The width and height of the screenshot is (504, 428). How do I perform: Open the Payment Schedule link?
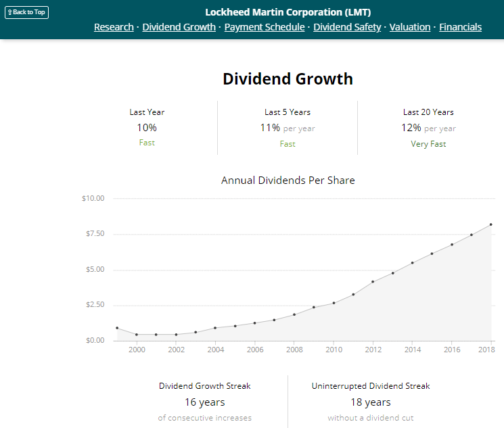pyautogui.click(x=265, y=27)
